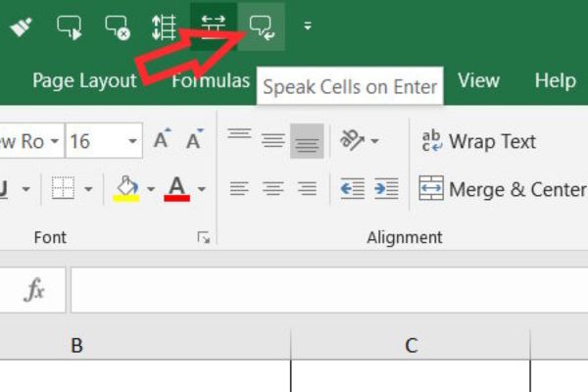
Task: Click the Decrease Indent icon
Action: (352, 188)
